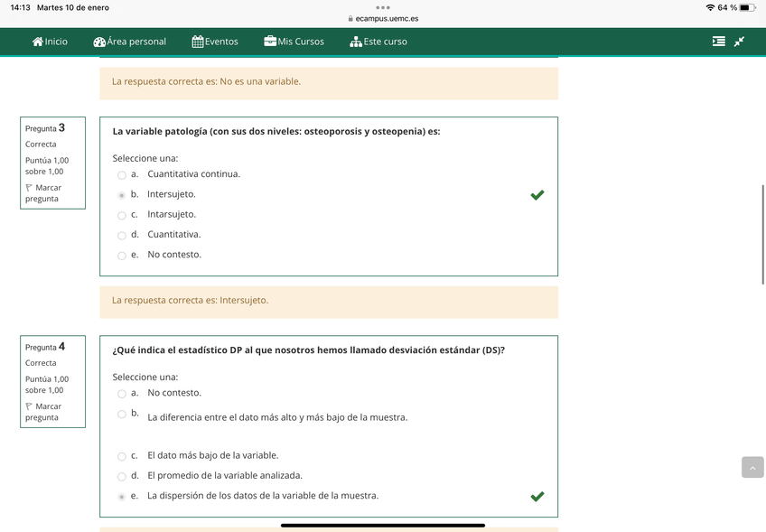Click the Área personal menu item
The image size is (766, 532).
tap(129, 41)
